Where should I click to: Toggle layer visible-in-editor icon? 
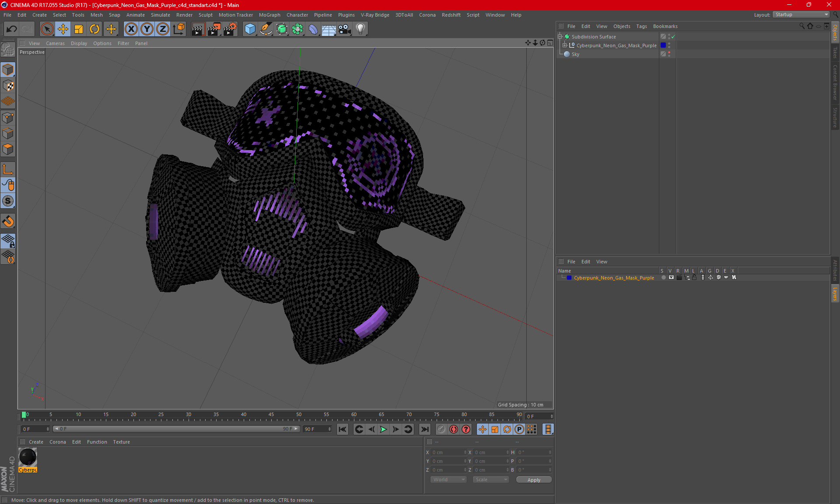click(x=671, y=277)
